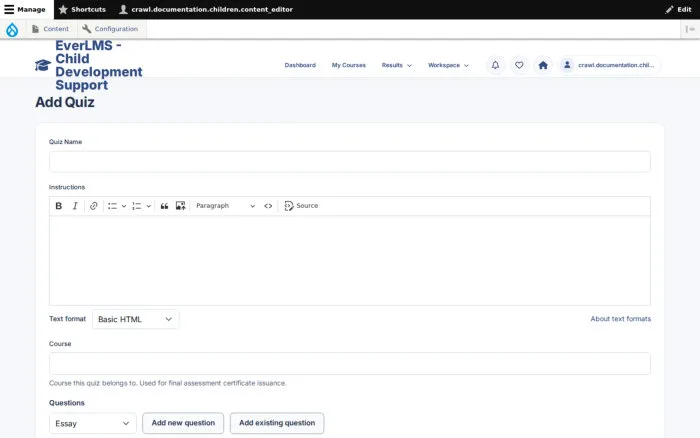Click the Drupal drop logo icon
This screenshot has width=700, height=438.
pyautogui.click(x=12, y=29)
